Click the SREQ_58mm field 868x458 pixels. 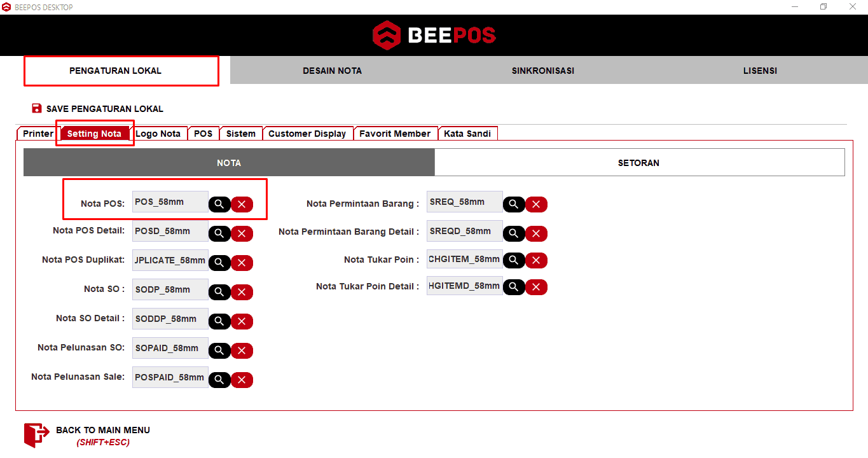[x=465, y=202]
